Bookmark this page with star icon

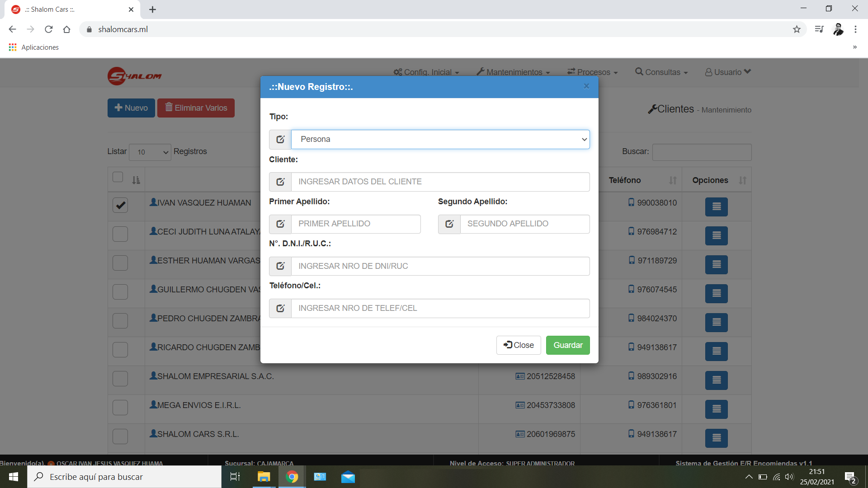point(797,29)
